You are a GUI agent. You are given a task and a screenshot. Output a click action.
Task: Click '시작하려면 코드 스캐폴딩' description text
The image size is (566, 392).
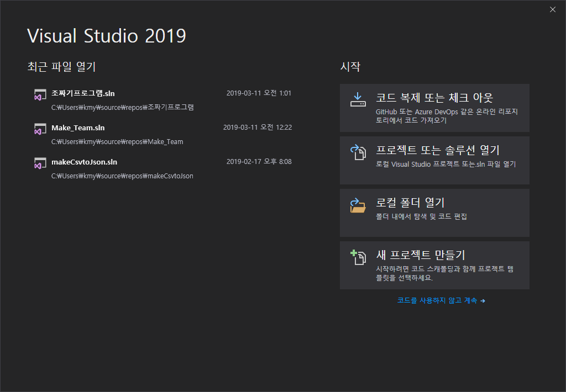[x=445, y=273]
